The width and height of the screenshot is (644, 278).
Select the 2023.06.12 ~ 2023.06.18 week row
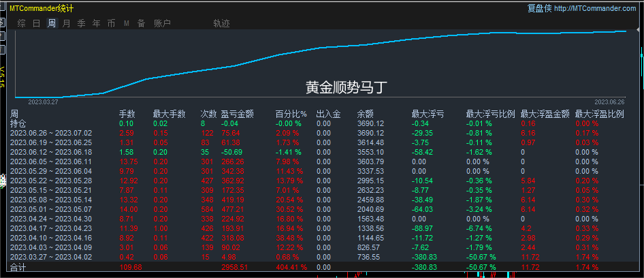coord(51,152)
